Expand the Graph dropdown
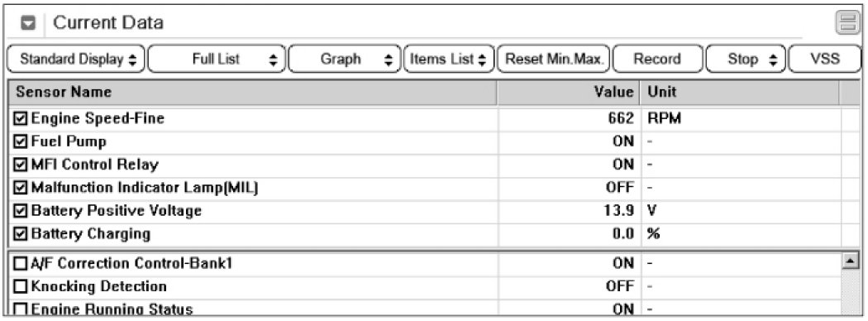Screen dimensions: 868x321 pos(344,59)
